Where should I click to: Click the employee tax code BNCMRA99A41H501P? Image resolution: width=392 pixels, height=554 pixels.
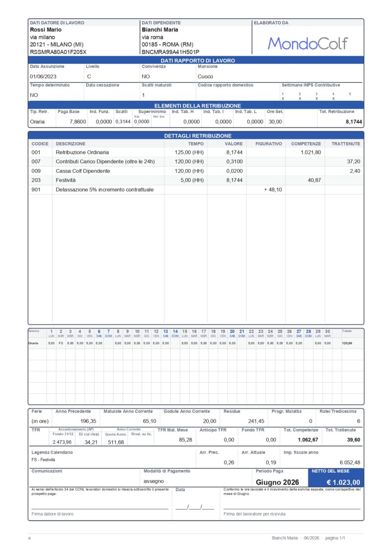tap(171, 52)
